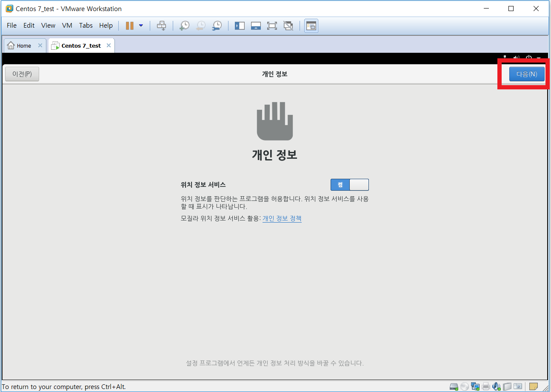Open the Edit menu
The width and height of the screenshot is (551, 392).
(29, 26)
